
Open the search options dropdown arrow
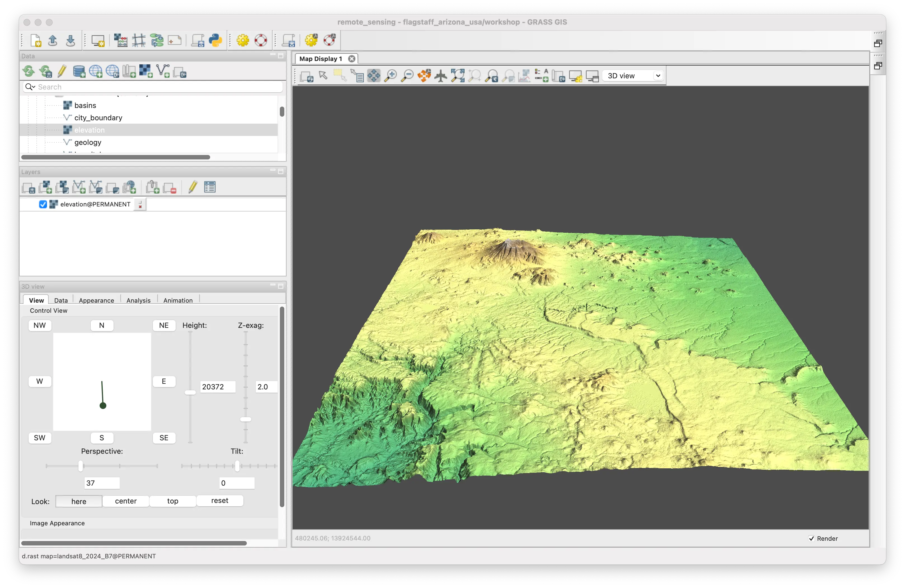tap(30, 87)
